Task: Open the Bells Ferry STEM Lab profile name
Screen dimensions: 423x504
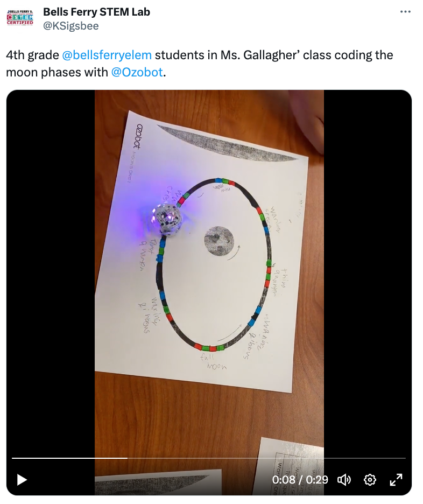Action: click(x=97, y=12)
